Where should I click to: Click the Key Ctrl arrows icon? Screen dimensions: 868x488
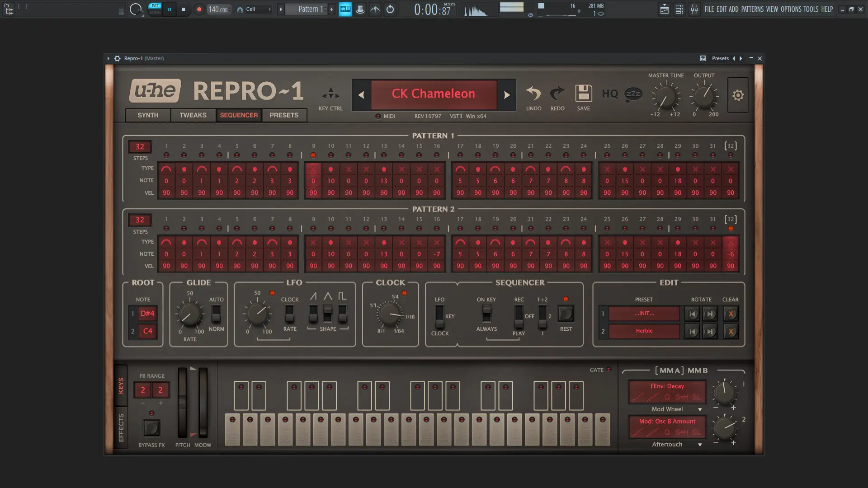[x=330, y=94]
